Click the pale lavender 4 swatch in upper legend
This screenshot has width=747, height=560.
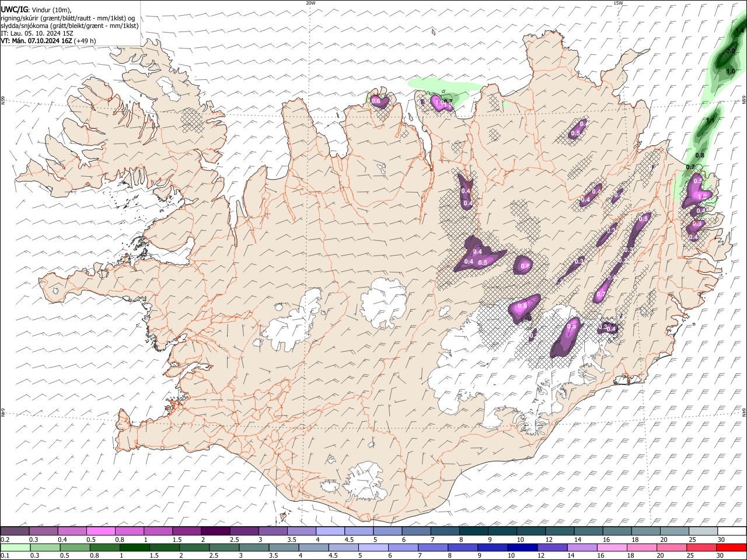[x=330, y=531]
